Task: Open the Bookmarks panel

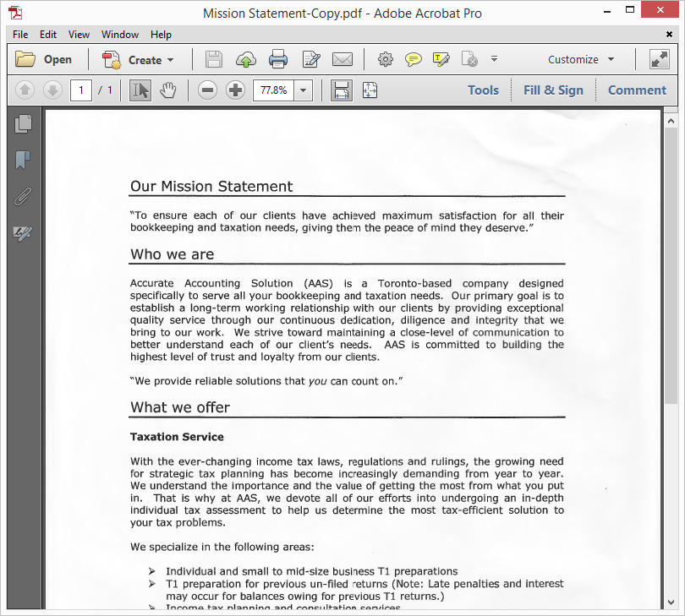Action: tap(24, 160)
